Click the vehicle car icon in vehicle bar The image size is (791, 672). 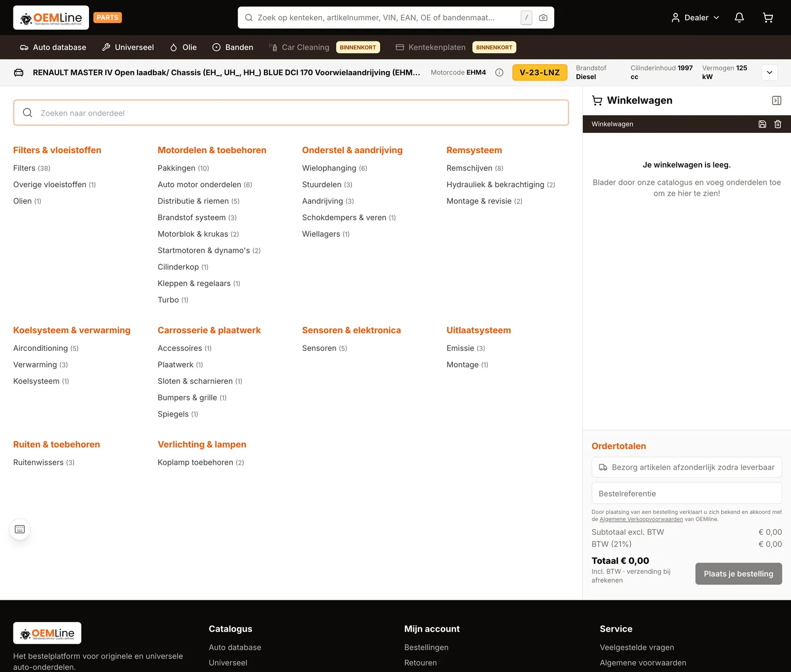click(19, 73)
